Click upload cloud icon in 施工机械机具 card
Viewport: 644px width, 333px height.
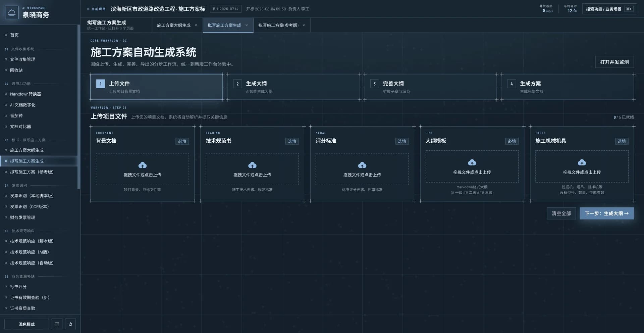582,162
